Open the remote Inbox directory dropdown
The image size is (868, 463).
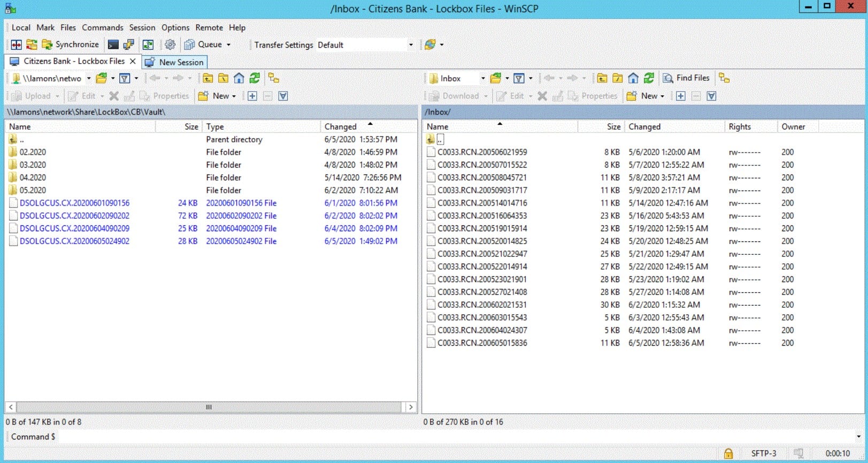pos(457,78)
